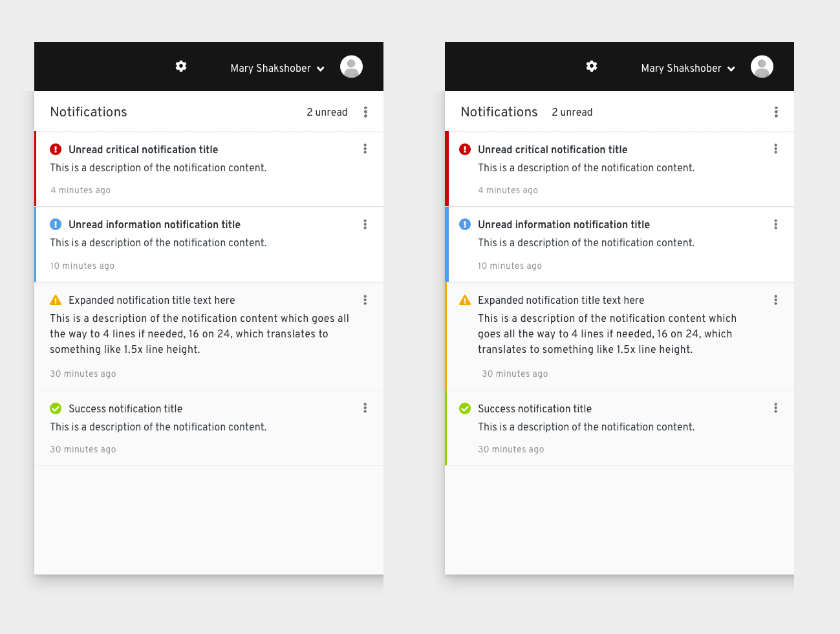This screenshot has width=840, height=634.
Task: Open kebab menu for critical notification, right panel
Action: pos(776,149)
